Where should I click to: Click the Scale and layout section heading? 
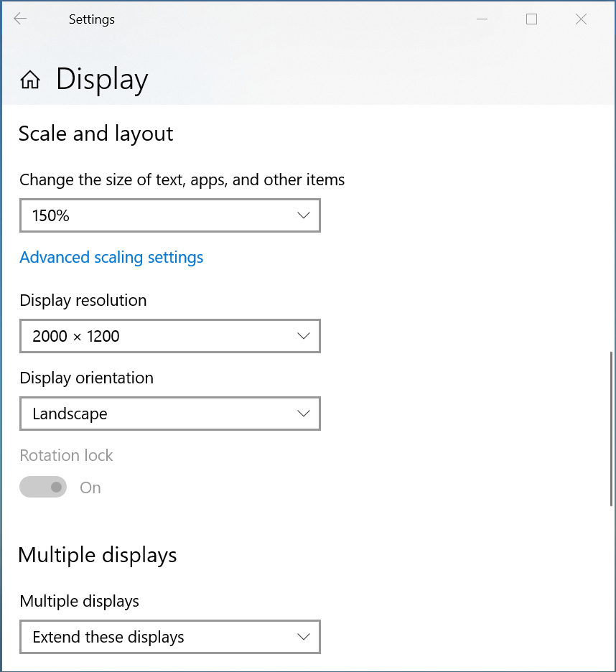[96, 134]
